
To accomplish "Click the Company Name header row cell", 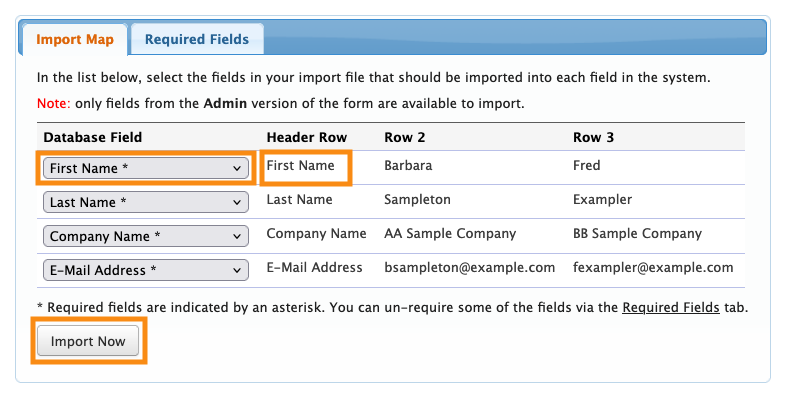I will click(x=316, y=234).
